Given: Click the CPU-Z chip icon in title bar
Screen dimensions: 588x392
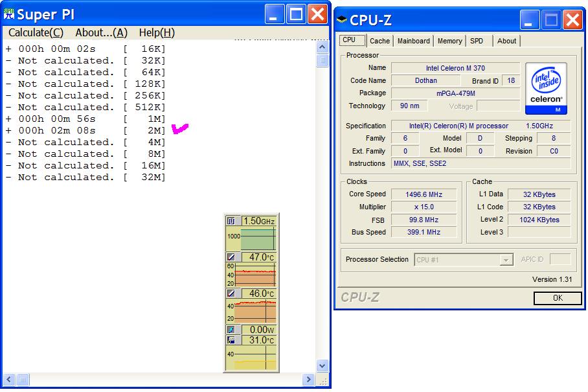Looking at the screenshot, I should (342, 19).
